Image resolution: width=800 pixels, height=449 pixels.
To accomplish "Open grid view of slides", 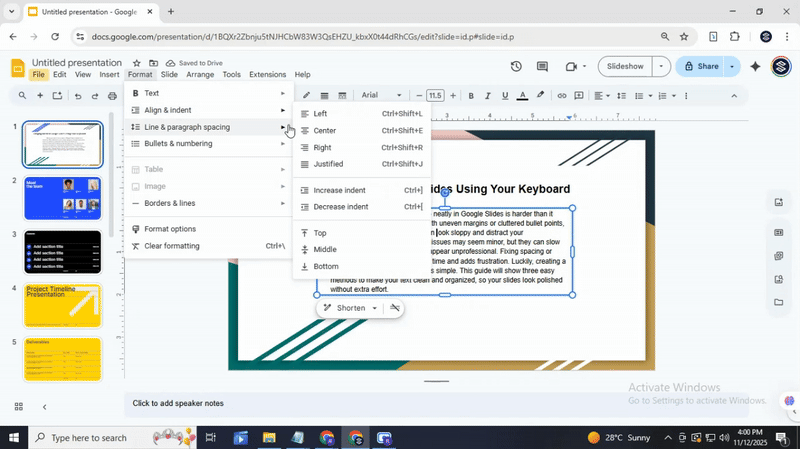I will click(19, 407).
